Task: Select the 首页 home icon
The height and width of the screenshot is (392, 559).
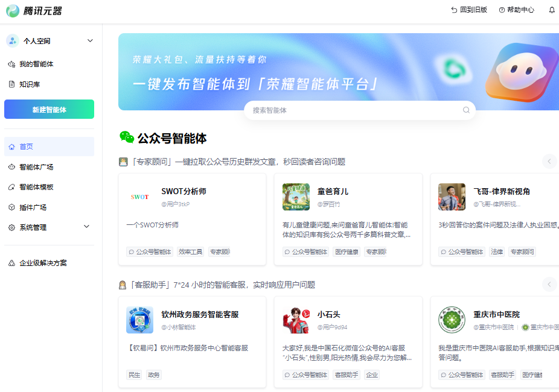Action: pos(11,147)
